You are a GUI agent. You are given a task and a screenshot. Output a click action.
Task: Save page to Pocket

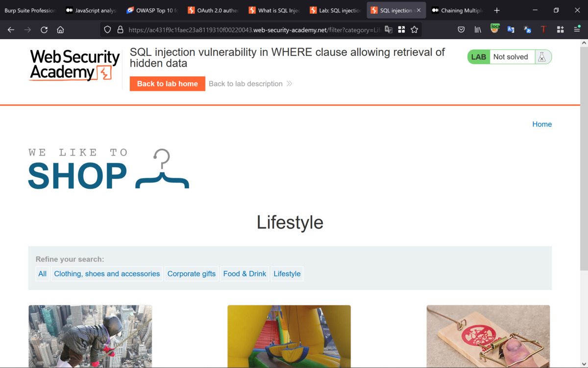(x=461, y=30)
